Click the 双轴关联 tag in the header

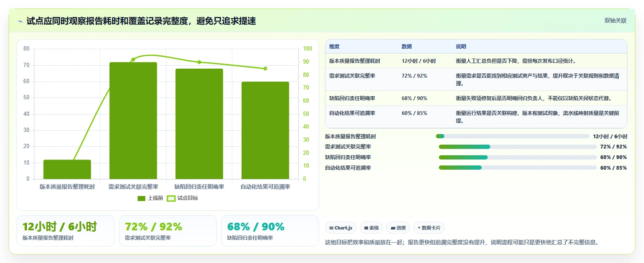coord(616,21)
